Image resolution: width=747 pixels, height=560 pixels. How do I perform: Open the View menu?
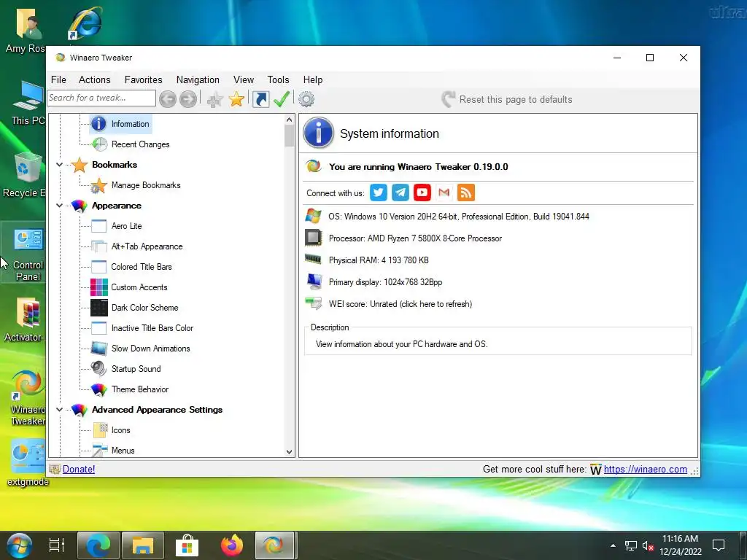[244, 80]
